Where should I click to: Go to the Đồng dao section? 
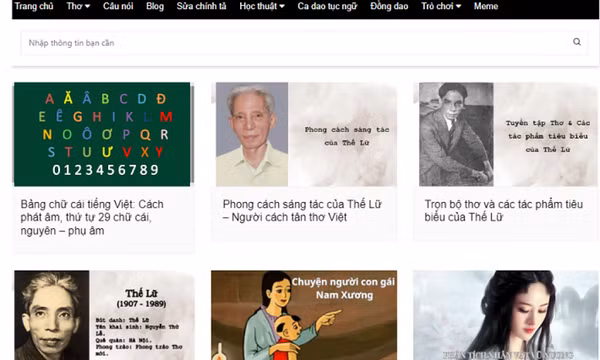[389, 6]
